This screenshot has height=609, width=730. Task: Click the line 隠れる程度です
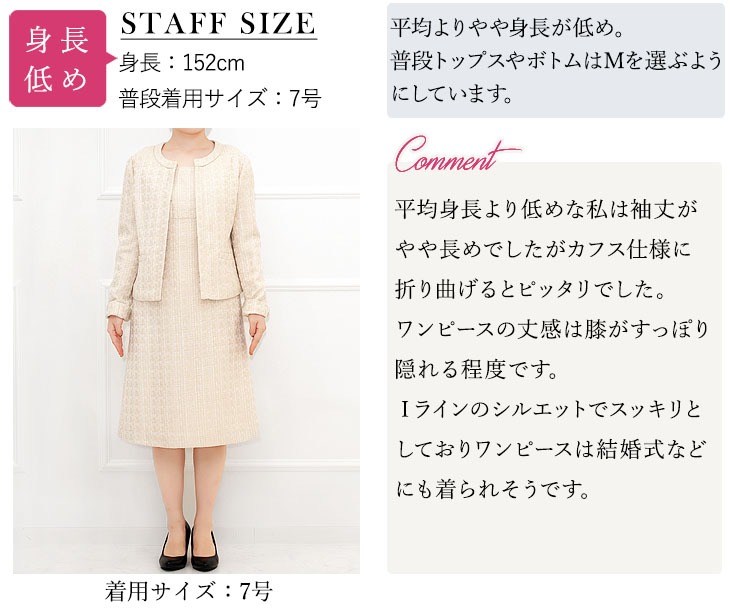(476, 370)
